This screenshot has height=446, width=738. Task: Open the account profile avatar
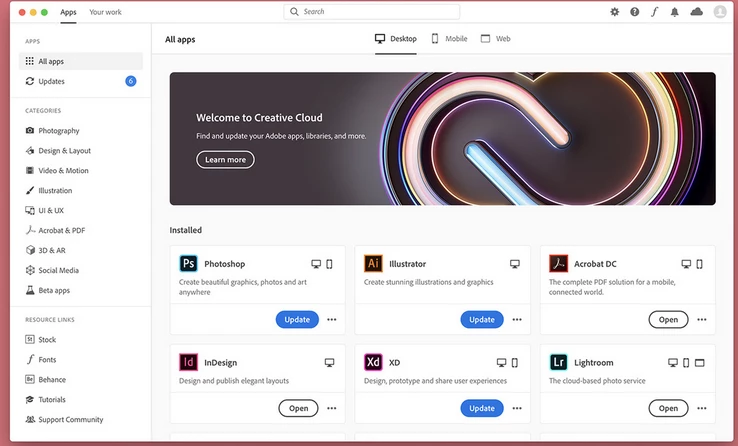[720, 12]
